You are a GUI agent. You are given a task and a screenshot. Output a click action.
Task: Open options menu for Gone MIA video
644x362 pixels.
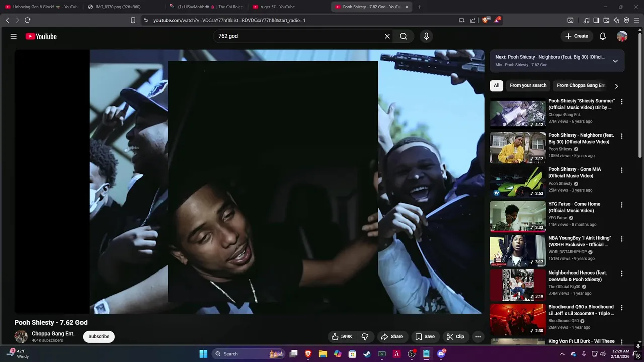click(622, 170)
